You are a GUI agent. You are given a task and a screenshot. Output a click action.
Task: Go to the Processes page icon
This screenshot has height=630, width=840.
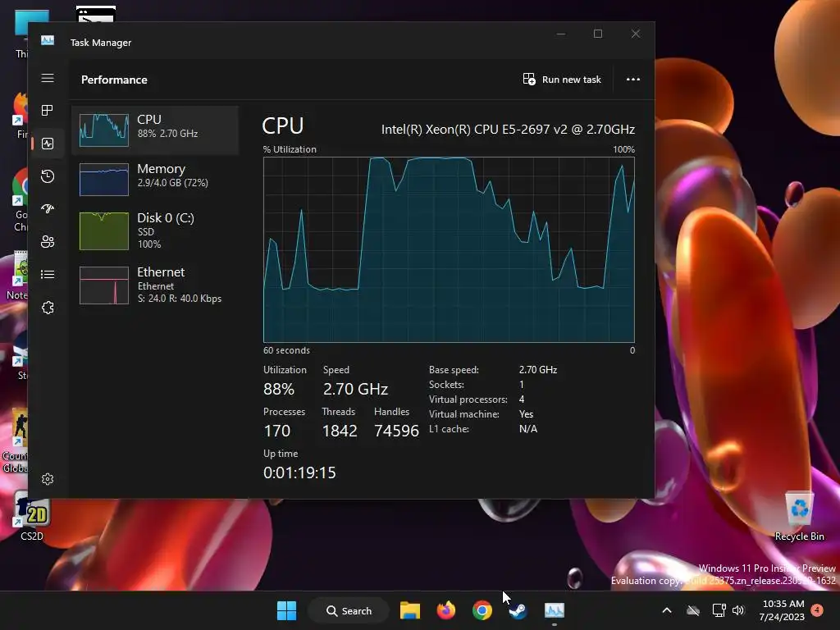pos(48,111)
